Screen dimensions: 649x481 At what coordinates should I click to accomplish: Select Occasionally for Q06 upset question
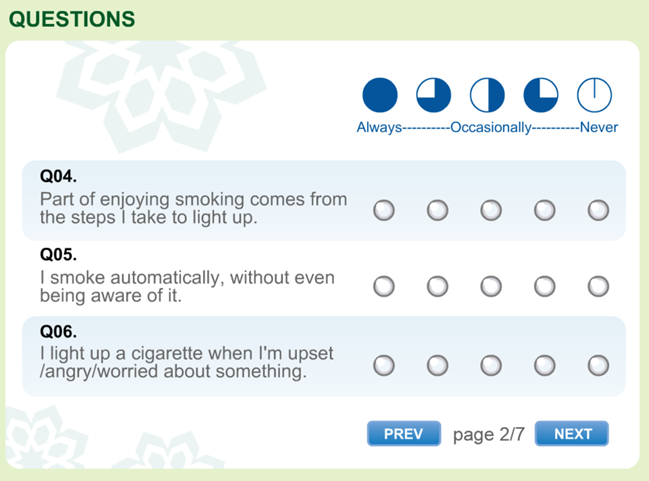(491, 366)
